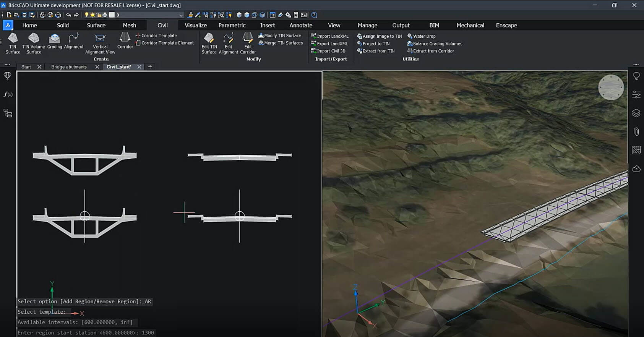The image size is (644, 337).
Task: Expand the layer selection dropdown
Action: tap(181, 15)
